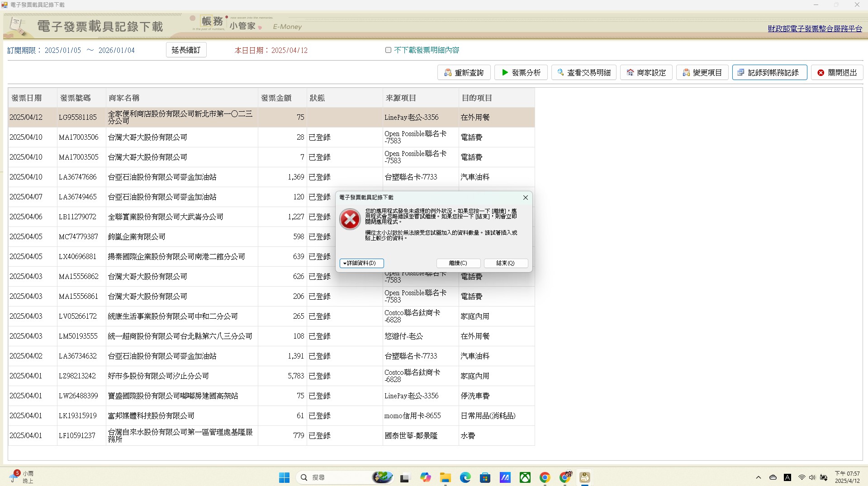The image size is (868, 486).
Task: Select invoice number LA36749465
Action: point(77,197)
